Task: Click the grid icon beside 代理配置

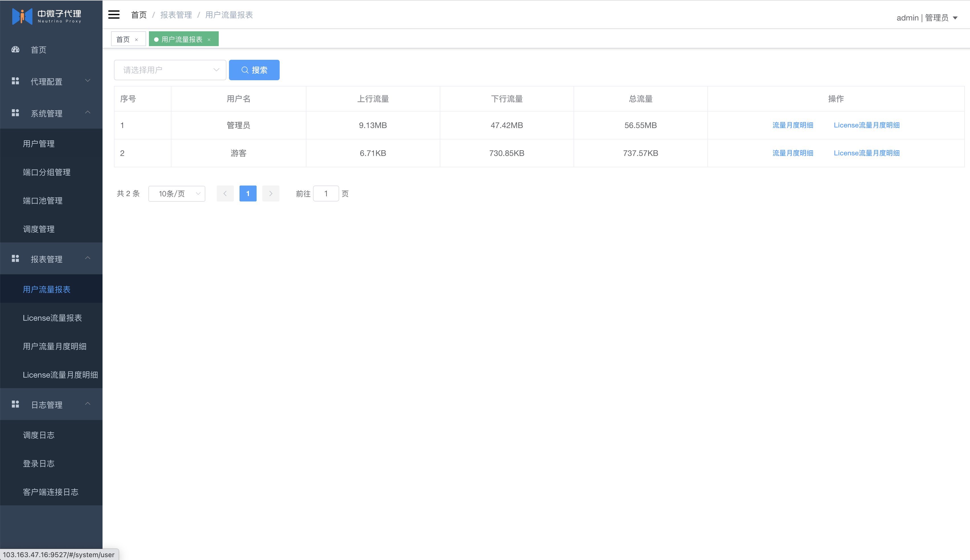Action: point(15,81)
